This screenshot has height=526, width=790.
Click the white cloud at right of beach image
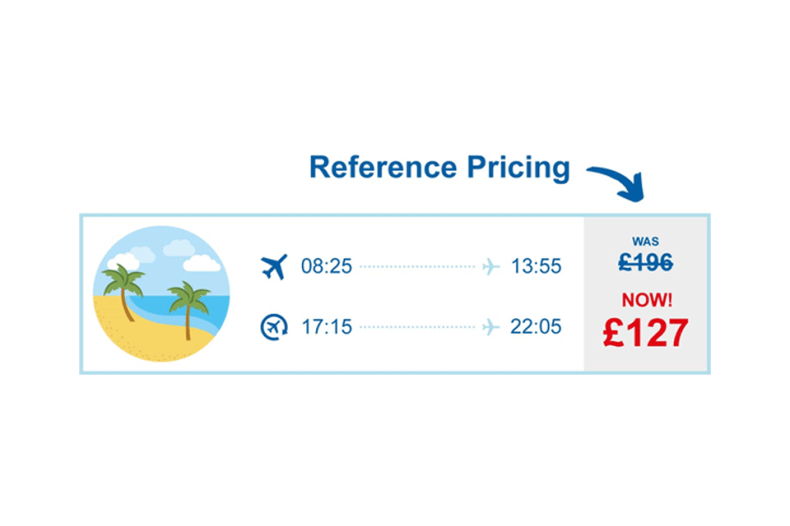[x=202, y=262]
